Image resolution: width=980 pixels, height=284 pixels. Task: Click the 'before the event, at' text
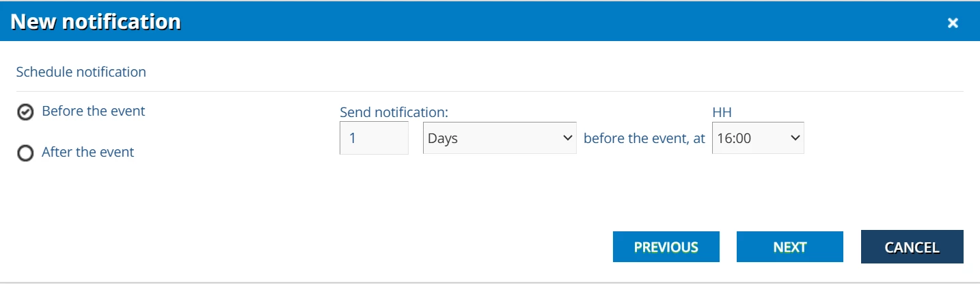click(x=644, y=138)
